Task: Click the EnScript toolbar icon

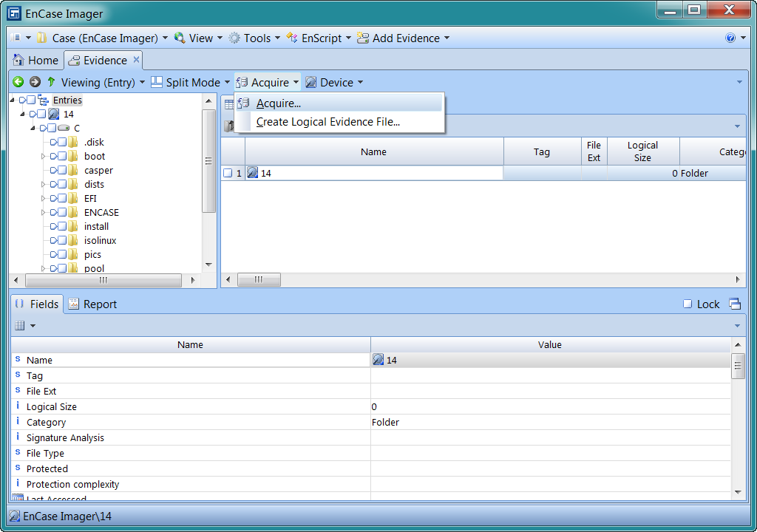Action: point(292,38)
